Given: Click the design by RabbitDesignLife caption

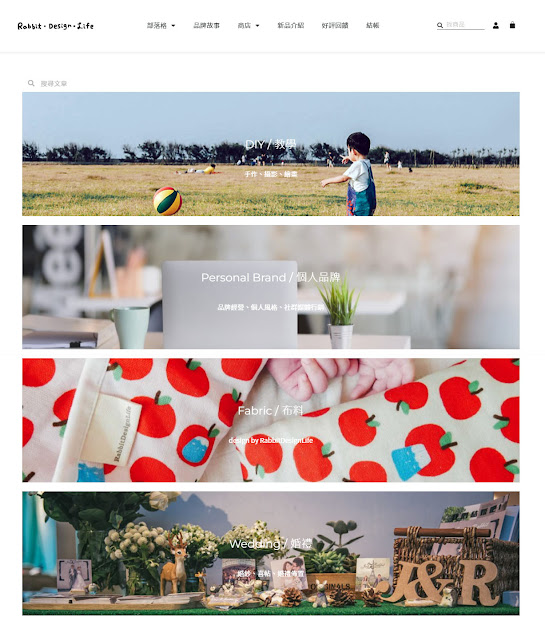Looking at the screenshot, I should point(271,440).
